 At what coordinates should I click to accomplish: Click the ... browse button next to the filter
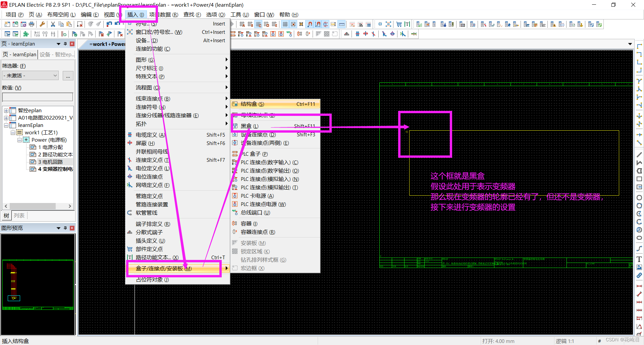click(68, 75)
